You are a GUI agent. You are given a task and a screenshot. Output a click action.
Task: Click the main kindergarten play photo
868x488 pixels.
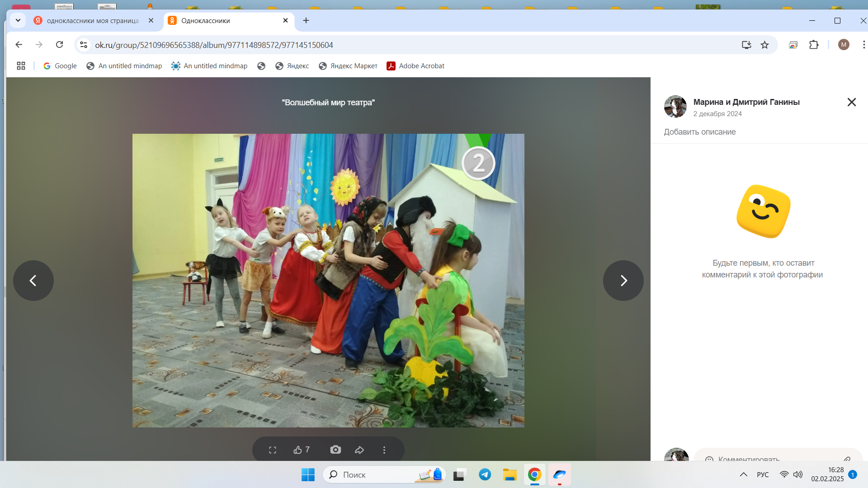coord(328,281)
